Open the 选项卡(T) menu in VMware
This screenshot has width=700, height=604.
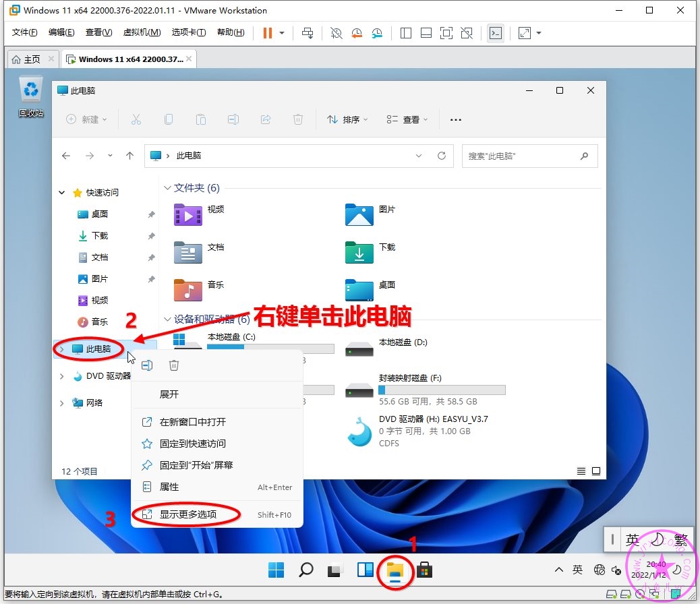(189, 32)
